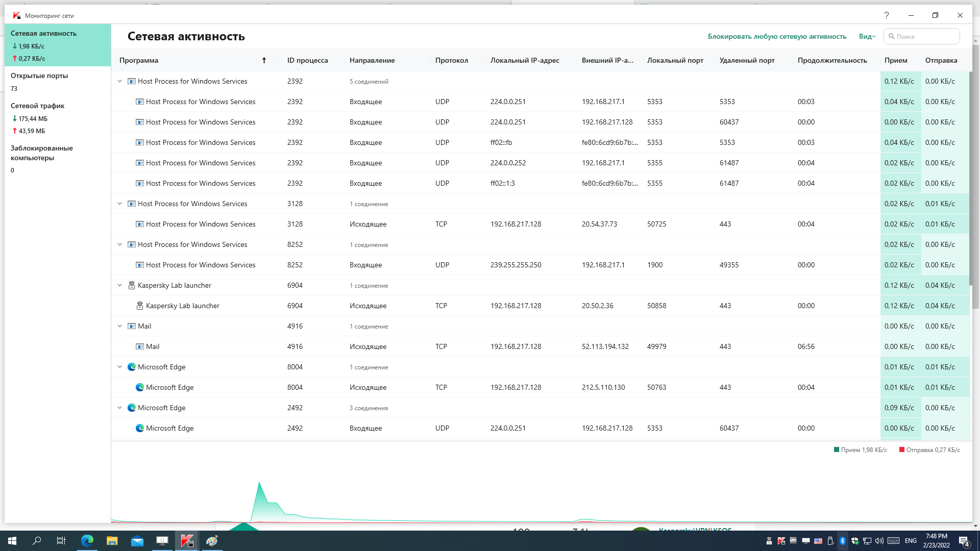Screen dimensions: 980x551
Task: Click duration 06:56 in Mail row
Action: tap(806, 346)
